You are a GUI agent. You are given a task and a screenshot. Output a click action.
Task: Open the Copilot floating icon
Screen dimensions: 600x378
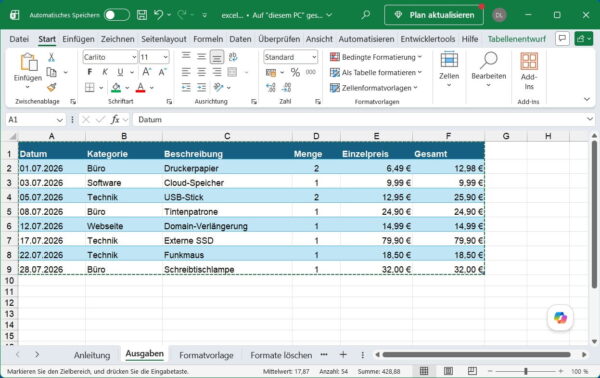tap(560, 318)
